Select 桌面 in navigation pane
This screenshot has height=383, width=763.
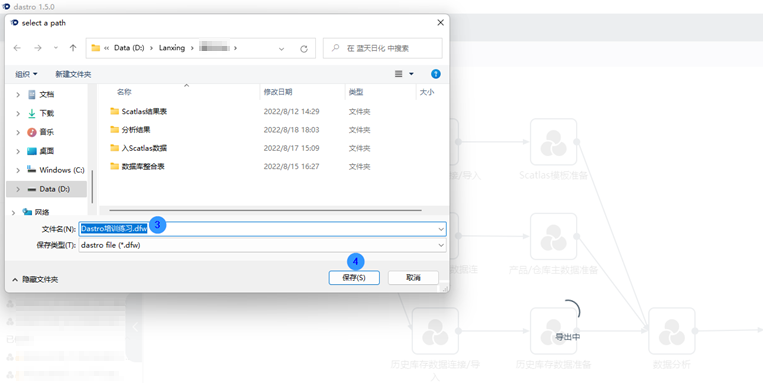(47, 151)
